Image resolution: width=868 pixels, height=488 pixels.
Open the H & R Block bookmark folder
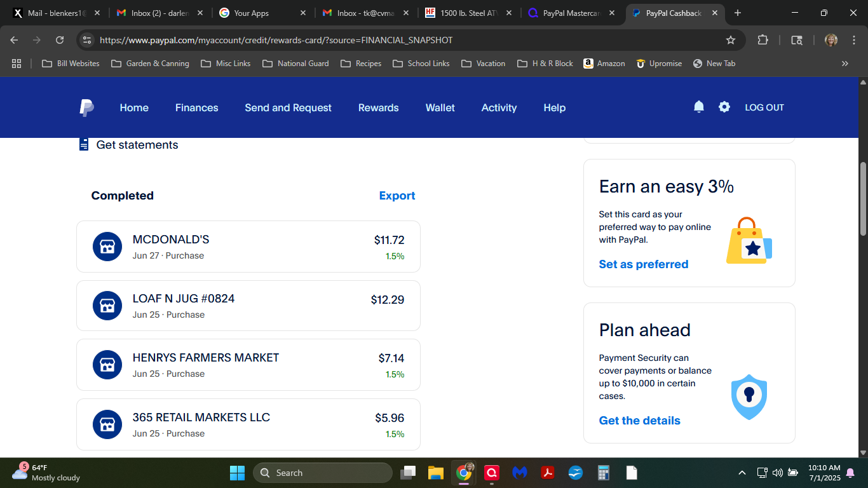(545, 64)
